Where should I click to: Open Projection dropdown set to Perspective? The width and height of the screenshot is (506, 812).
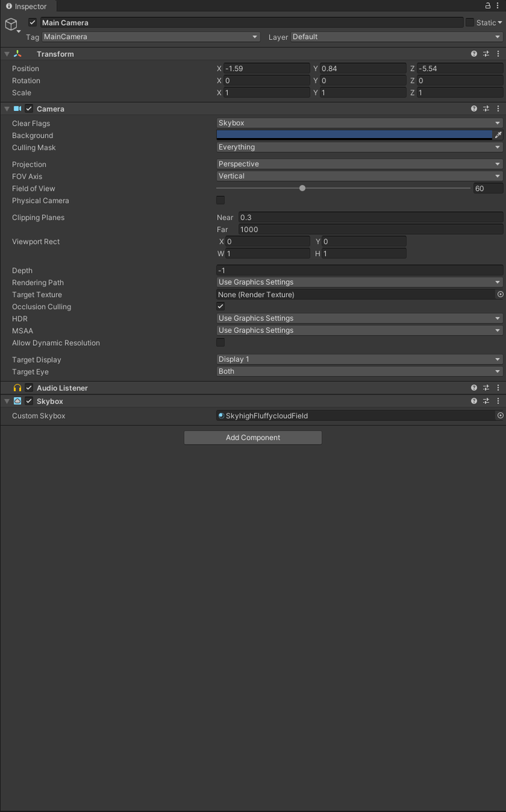359,164
